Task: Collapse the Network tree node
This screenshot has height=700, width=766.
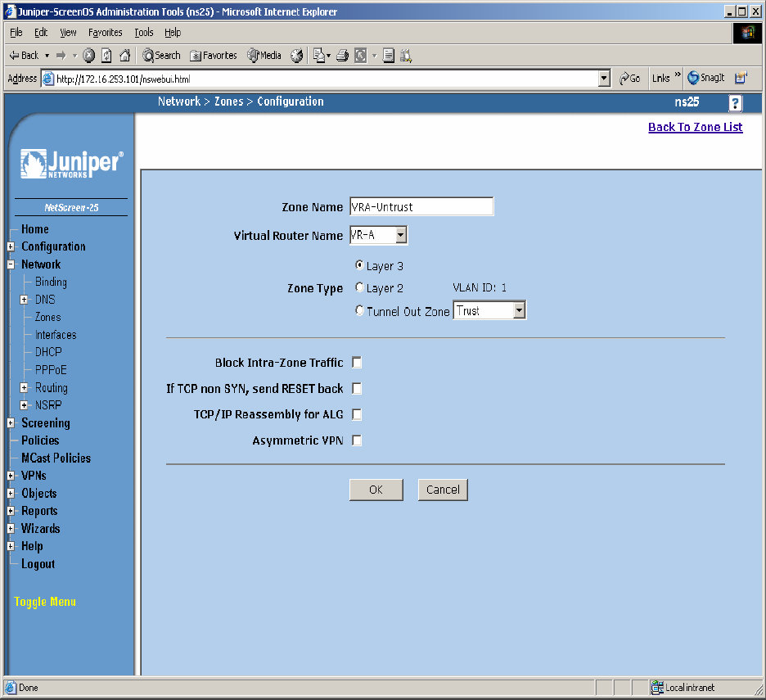Action: point(11,264)
